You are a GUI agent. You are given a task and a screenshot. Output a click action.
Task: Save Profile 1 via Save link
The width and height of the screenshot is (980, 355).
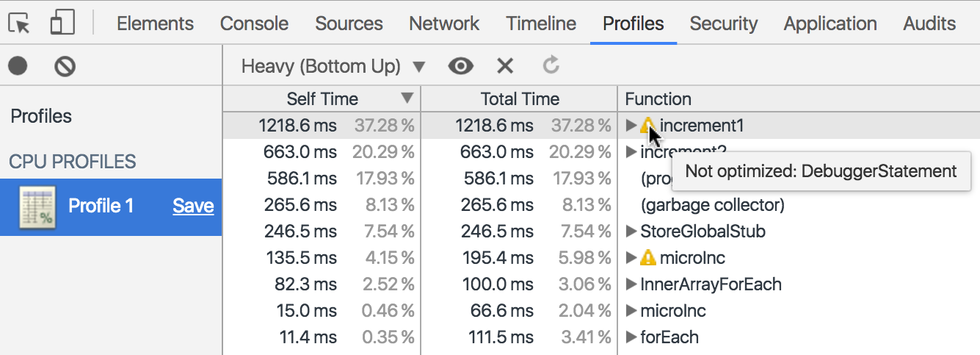pyautogui.click(x=193, y=207)
